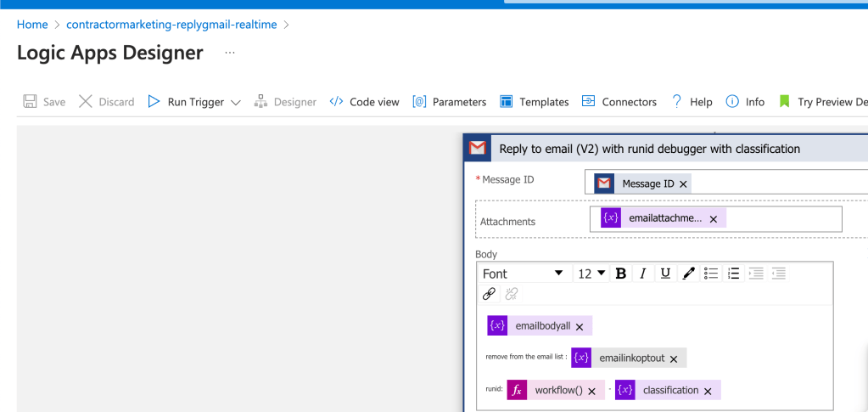Click the Try Preview Designer bookmark icon
Image resolution: width=868 pixels, height=412 pixels.
784,101
